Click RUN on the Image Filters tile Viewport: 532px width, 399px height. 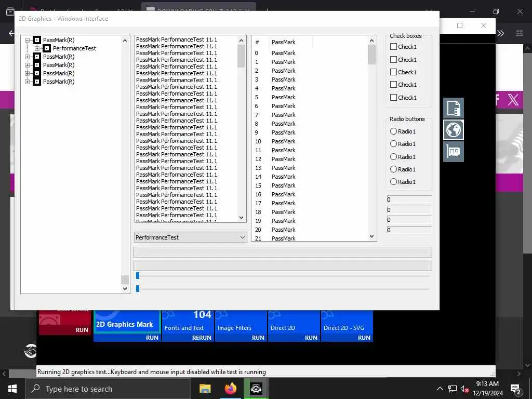pos(258,338)
